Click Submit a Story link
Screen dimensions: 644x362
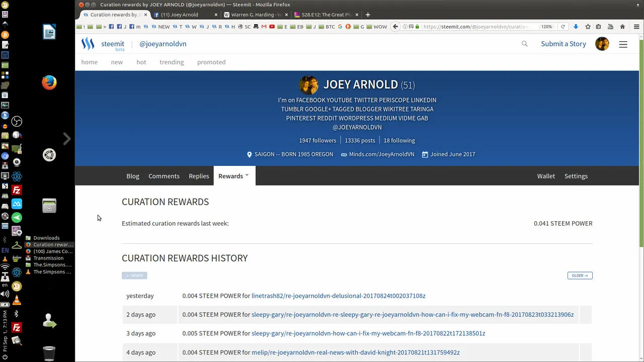coord(563,44)
